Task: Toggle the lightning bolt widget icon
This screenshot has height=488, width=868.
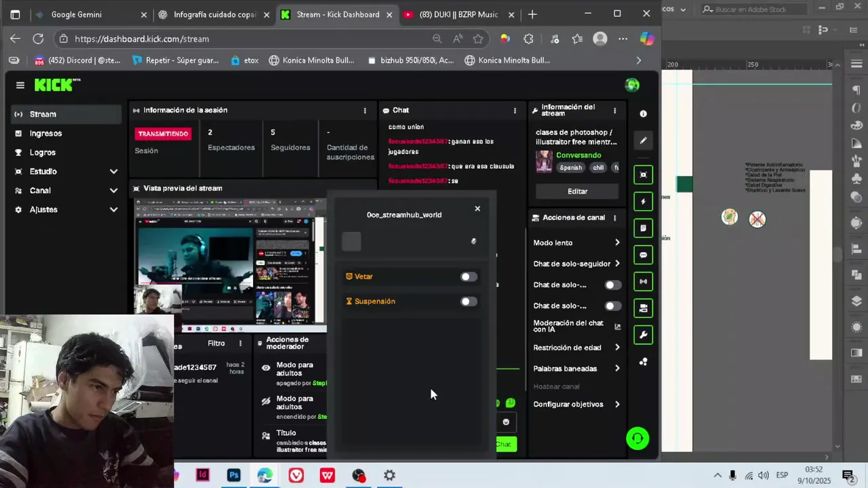Action: (x=643, y=201)
